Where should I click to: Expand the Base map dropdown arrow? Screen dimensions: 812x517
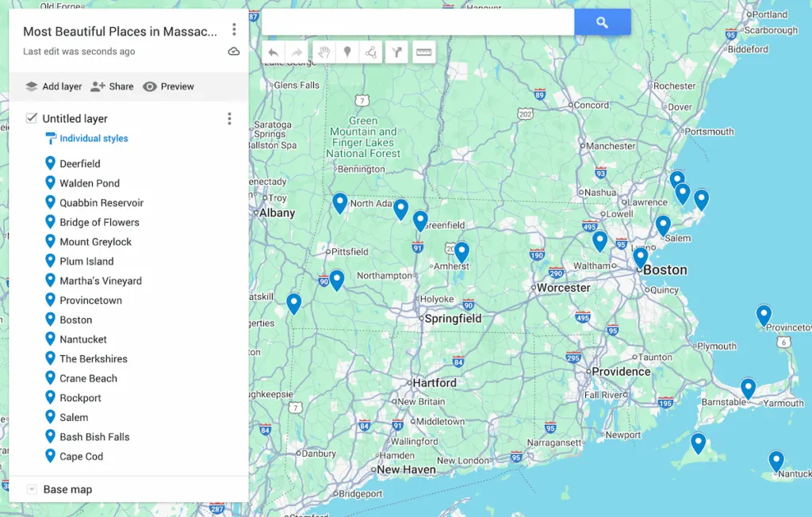[x=32, y=489]
